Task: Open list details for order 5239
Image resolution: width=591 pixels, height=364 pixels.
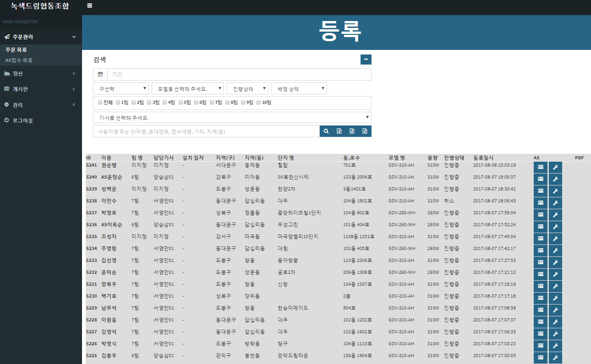Action: [x=541, y=191]
